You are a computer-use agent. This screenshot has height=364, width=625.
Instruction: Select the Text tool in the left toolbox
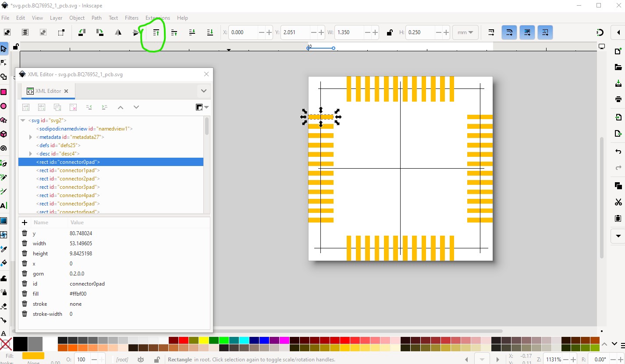(x=4, y=205)
